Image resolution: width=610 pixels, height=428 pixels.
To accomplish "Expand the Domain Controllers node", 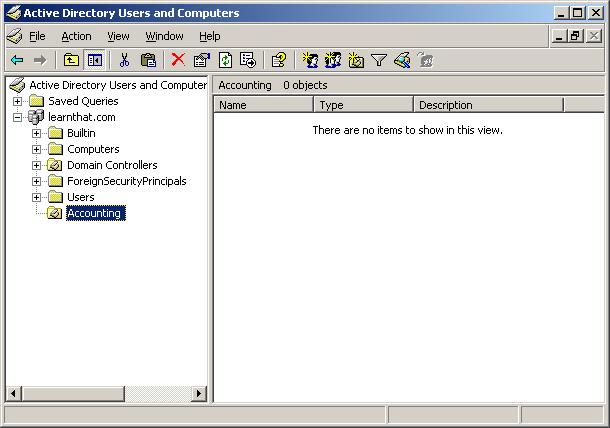I will pyautogui.click(x=36, y=165).
